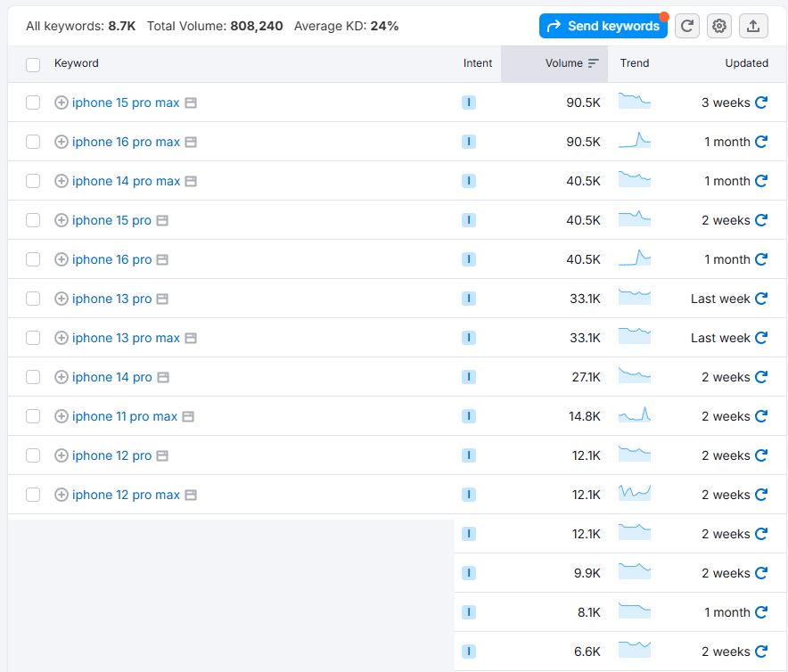View SERP icon for iphone 11 pro max
Image resolution: width=788 pixels, height=672 pixels.
click(x=188, y=417)
